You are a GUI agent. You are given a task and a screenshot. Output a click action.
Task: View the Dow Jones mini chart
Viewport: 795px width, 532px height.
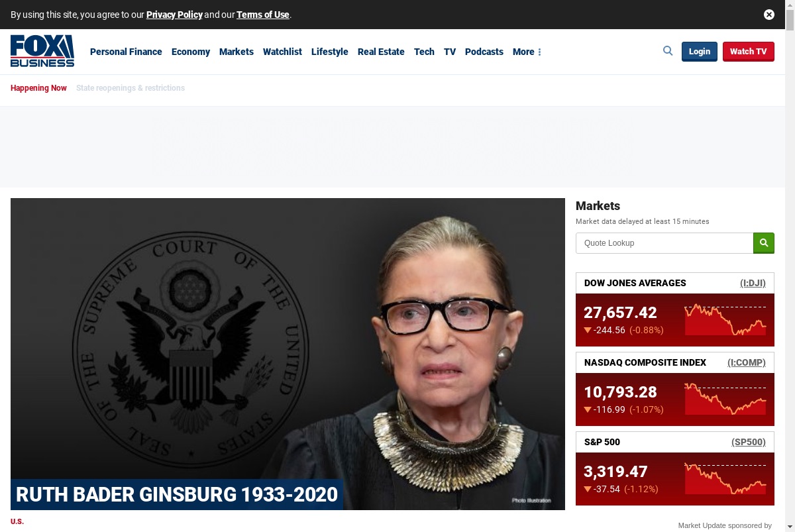(x=725, y=319)
